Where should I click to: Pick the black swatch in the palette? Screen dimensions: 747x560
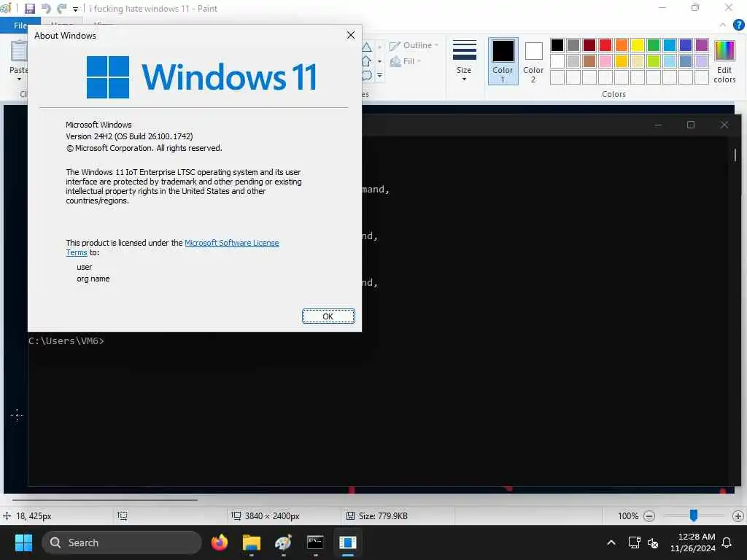pos(557,44)
